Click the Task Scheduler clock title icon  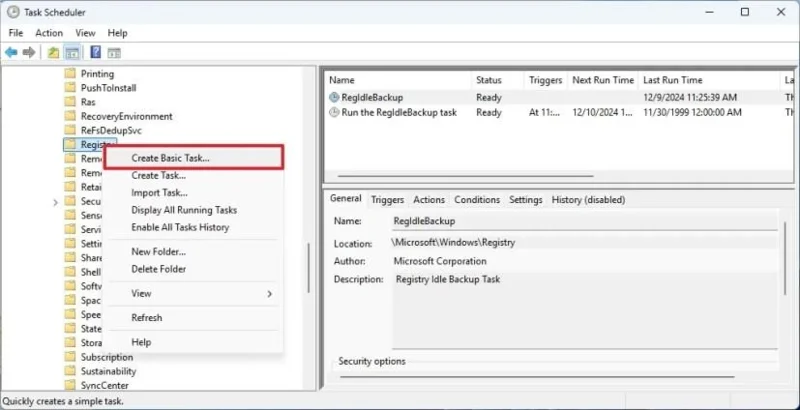coord(13,12)
